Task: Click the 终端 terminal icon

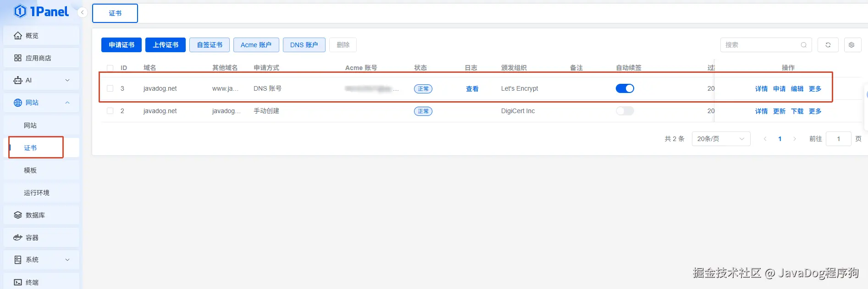Action: [18, 282]
